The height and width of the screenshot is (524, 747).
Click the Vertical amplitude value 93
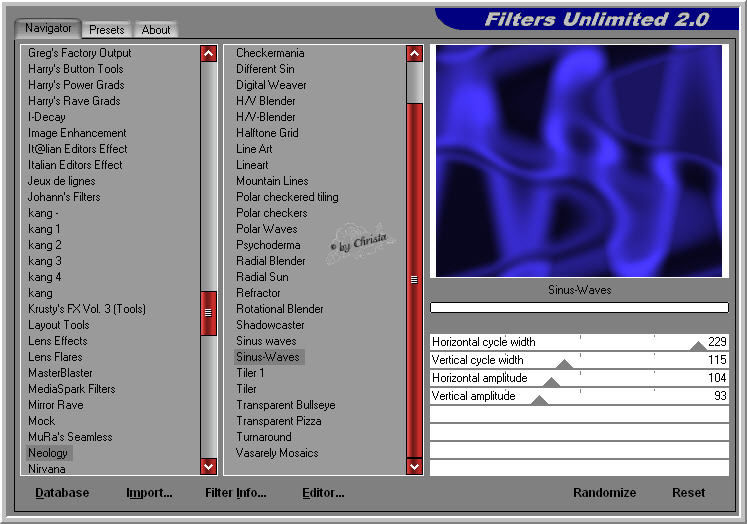pos(720,395)
